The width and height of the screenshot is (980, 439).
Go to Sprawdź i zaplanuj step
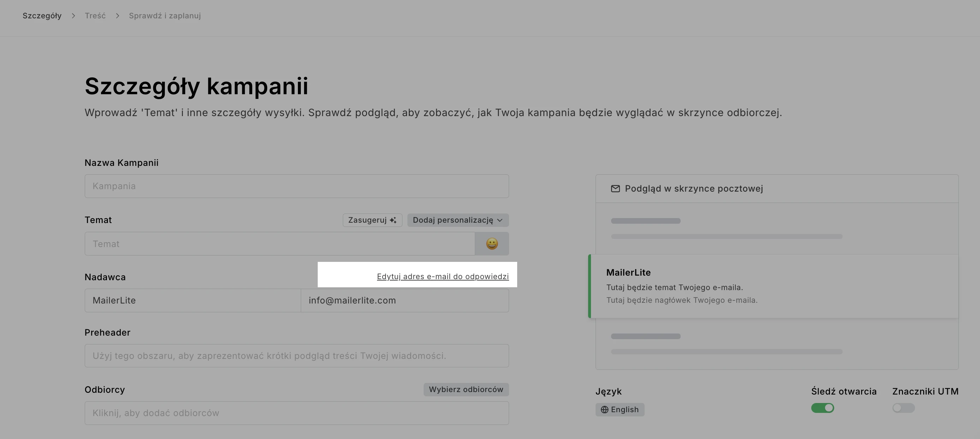click(x=165, y=16)
